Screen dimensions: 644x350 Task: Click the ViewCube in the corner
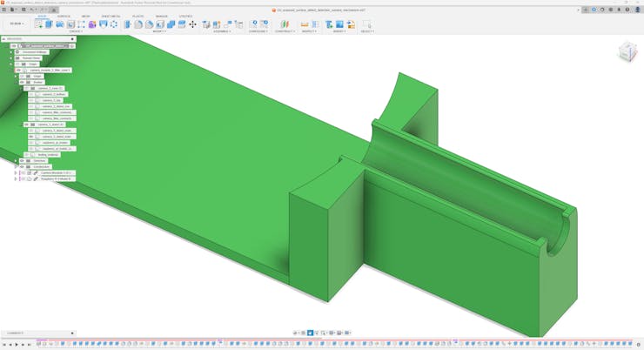(627, 53)
